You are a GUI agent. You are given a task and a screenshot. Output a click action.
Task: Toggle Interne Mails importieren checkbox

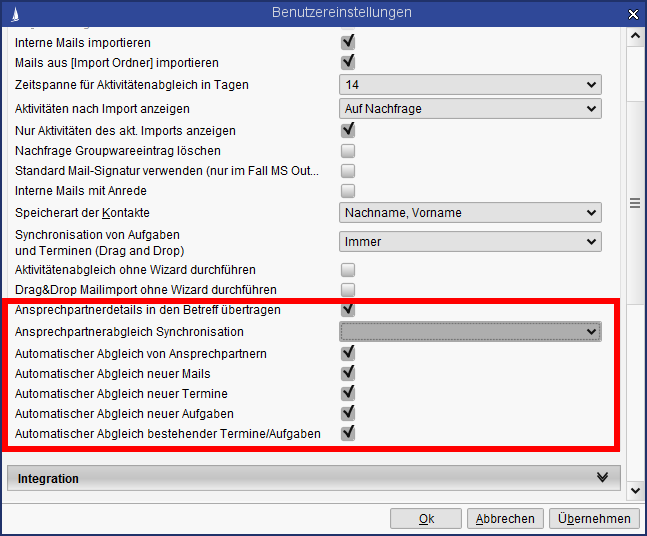pyautogui.click(x=348, y=42)
